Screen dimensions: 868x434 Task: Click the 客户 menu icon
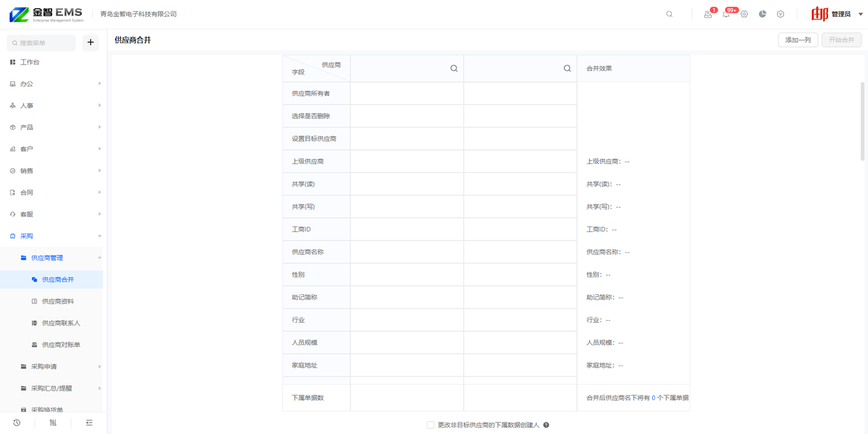[x=13, y=149]
